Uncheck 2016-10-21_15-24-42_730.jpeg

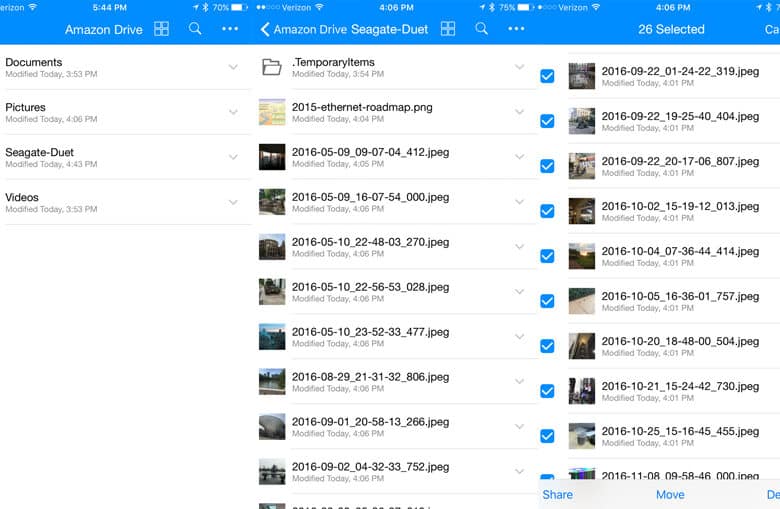[547, 391]
